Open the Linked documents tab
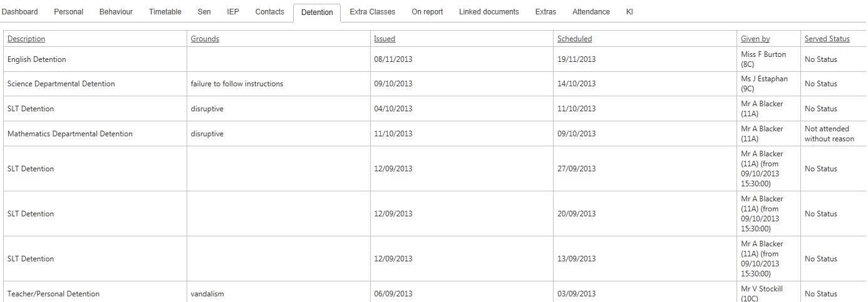This screenshot has height=302, width=868. point(489,12)
